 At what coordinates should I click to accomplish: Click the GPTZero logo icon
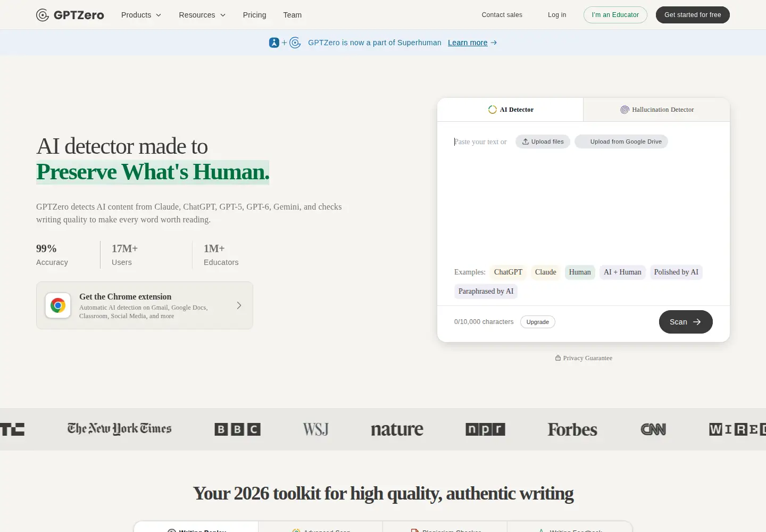click(43, 15)
